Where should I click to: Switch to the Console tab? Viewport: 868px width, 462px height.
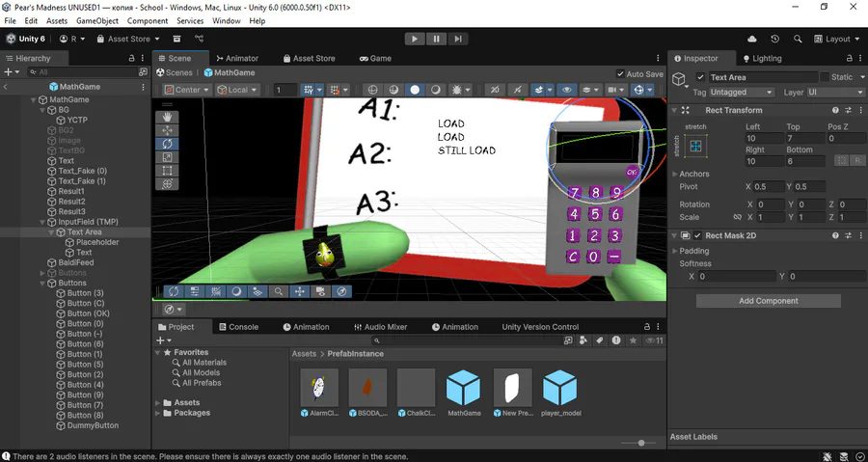click(x=238, y=327)
